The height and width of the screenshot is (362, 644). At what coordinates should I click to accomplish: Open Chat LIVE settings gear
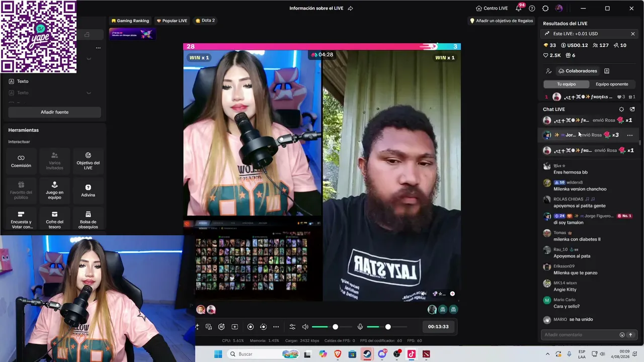(x=621, y=109)
